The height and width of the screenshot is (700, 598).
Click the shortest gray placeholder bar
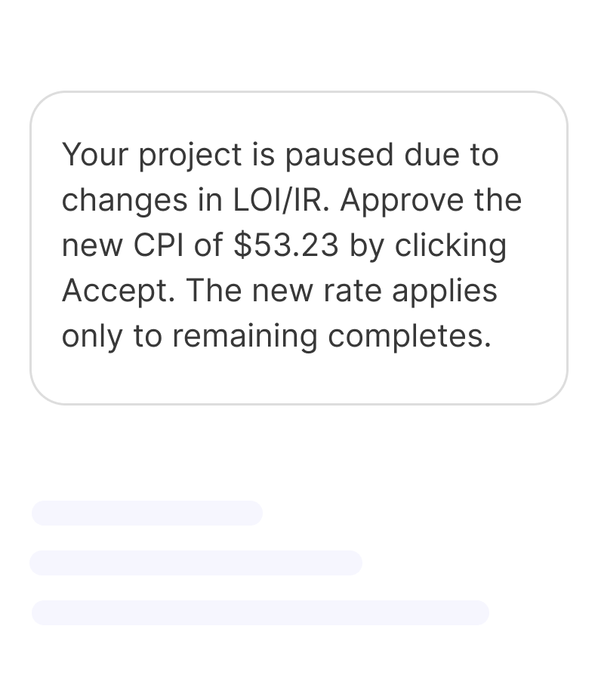coord(146,513)
